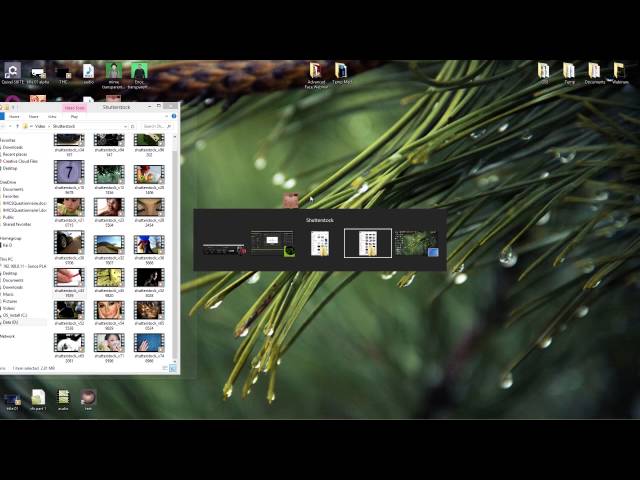Select the Data (D:) drive in sidebar
This screenshot has width=640, height=480.
pyautogui.click(x=12, y=322)
